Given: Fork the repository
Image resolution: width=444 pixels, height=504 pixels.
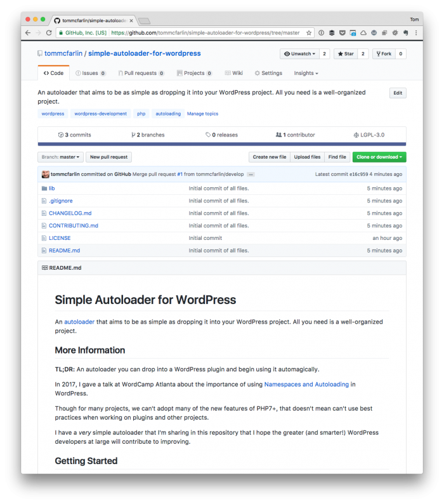Looking at the screenshot, I should tap(384, 54).
